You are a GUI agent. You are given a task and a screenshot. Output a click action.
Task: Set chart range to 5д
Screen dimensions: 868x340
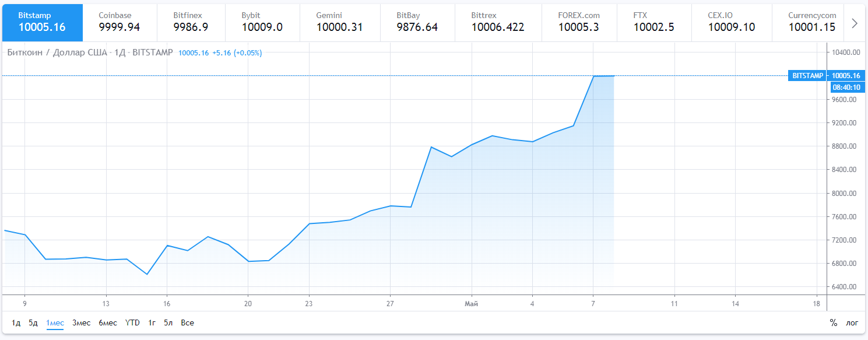(x=33, y=323)
